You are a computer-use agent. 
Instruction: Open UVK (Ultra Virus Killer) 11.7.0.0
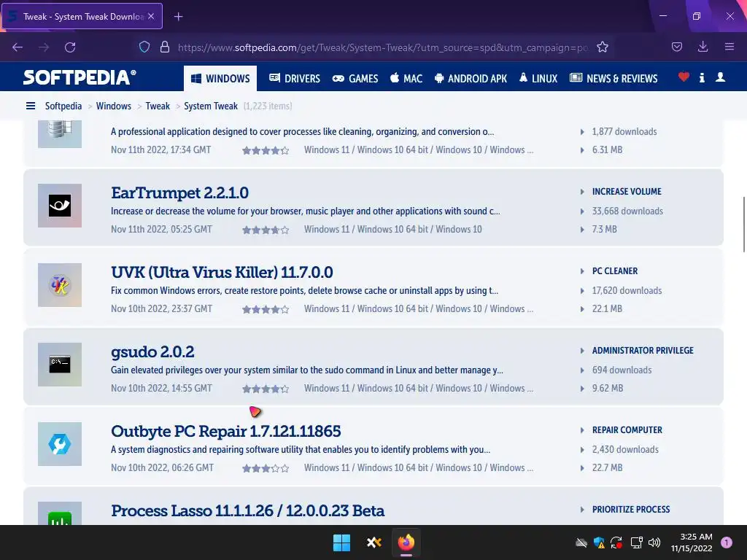[x=222, y=273]
